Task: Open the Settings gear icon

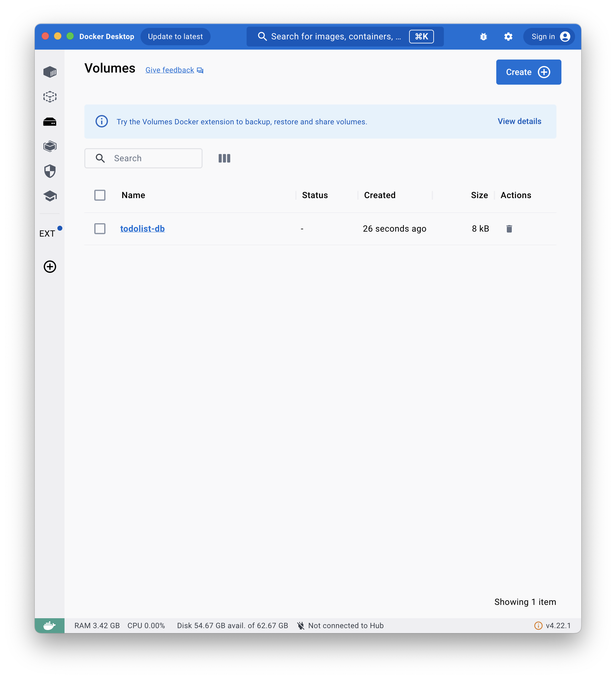Action: 508,36
